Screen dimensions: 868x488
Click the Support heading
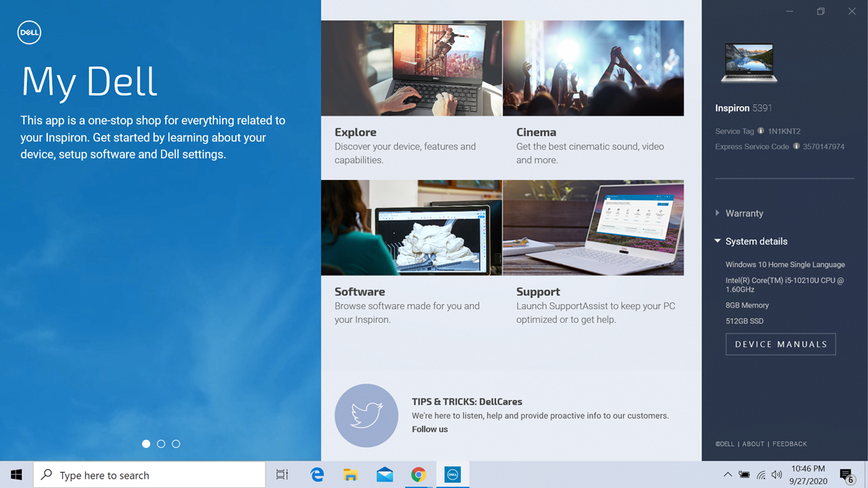coord(538,292)
